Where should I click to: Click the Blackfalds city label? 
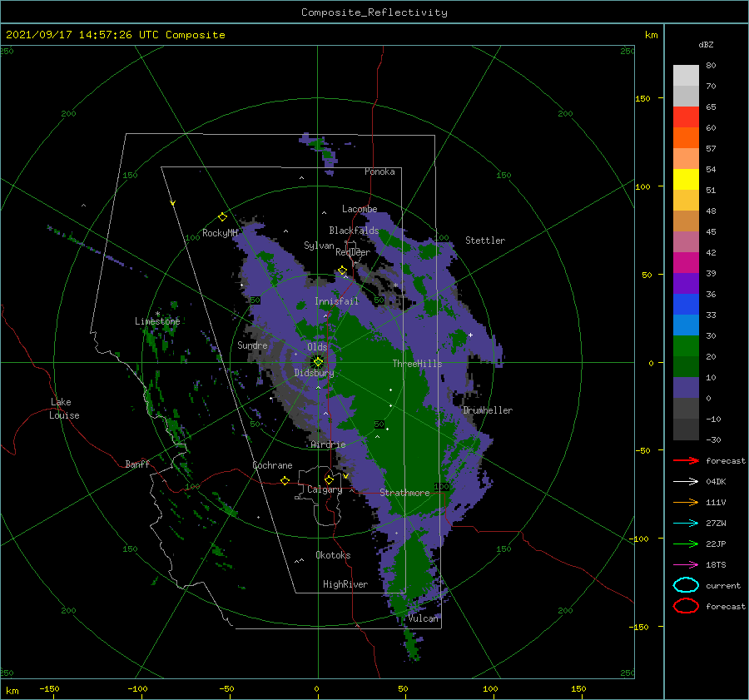[x=354, y=231]
